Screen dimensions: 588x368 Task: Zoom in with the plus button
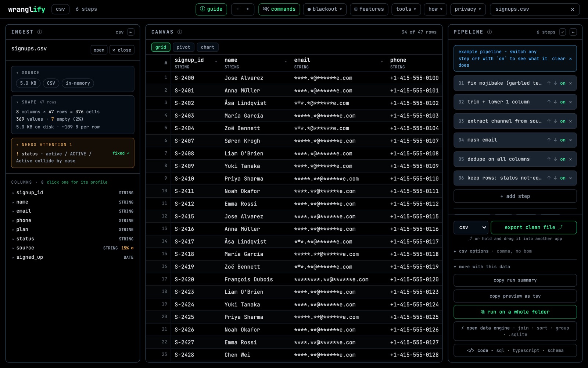tap(248, 9)
